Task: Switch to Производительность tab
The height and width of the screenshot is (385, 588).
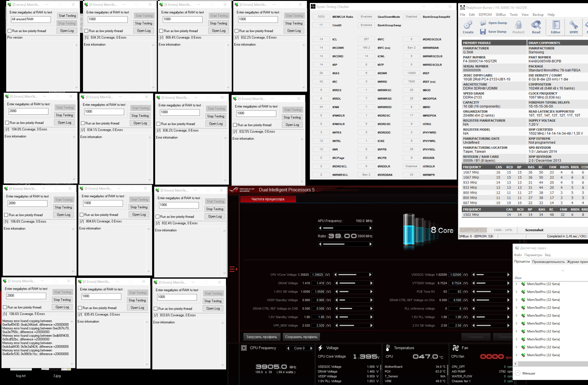Action: click(x=548, y=262)
